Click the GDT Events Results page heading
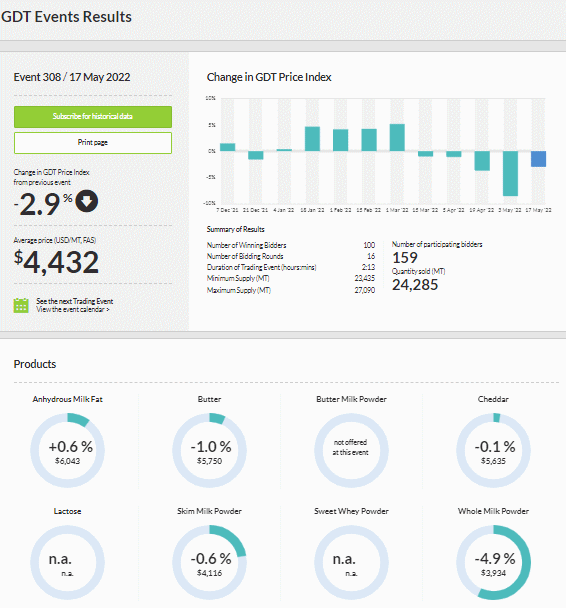 (x=66, y=17)
